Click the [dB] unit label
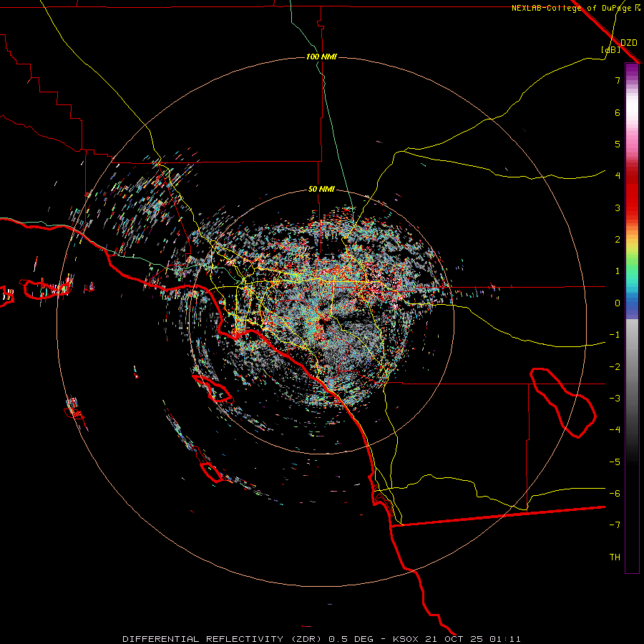Viewport: 644px width, 644px height. [611, 49]
